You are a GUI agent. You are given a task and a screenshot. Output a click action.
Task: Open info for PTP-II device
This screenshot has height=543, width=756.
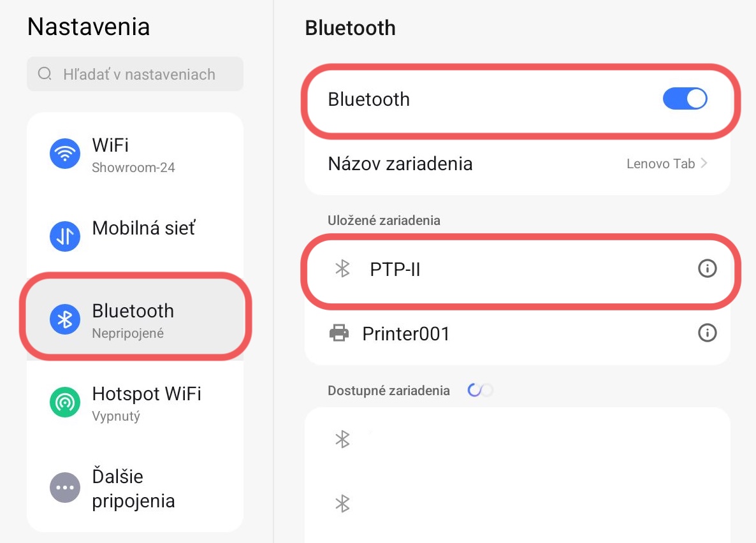tap(707, 269)
